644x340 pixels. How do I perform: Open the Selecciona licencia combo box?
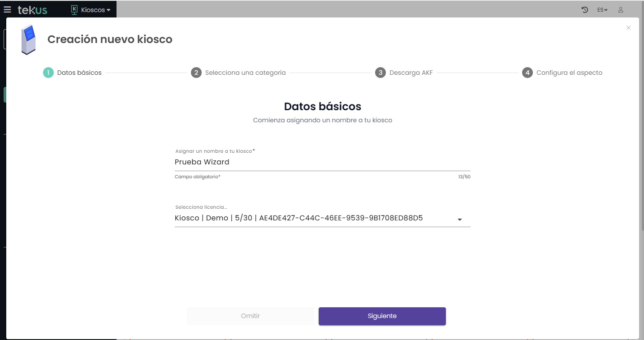(314, 219)
